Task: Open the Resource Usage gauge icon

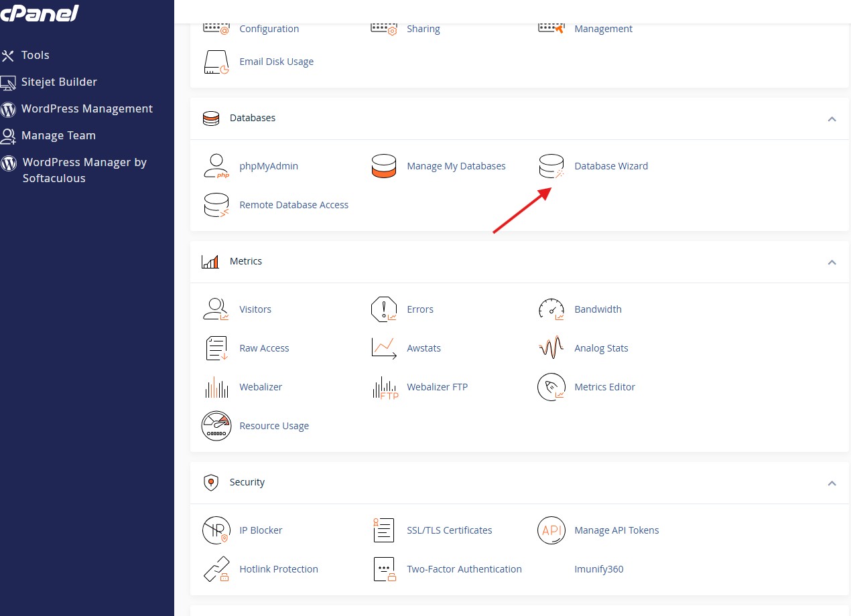Action: (216, 426)
